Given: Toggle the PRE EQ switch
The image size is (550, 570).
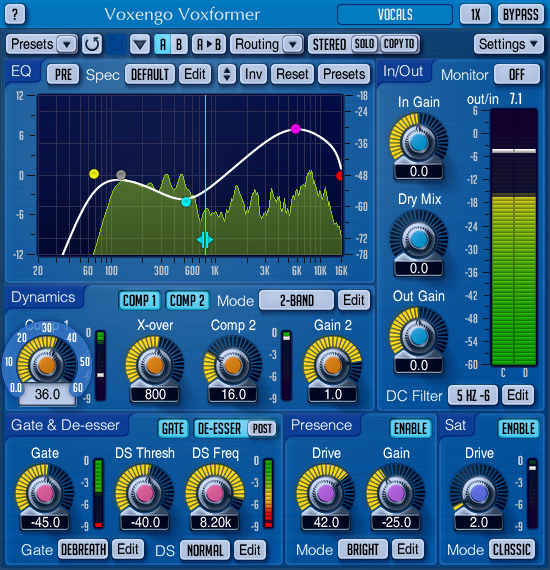Looking at the screenshot, I should coord(63,74).
